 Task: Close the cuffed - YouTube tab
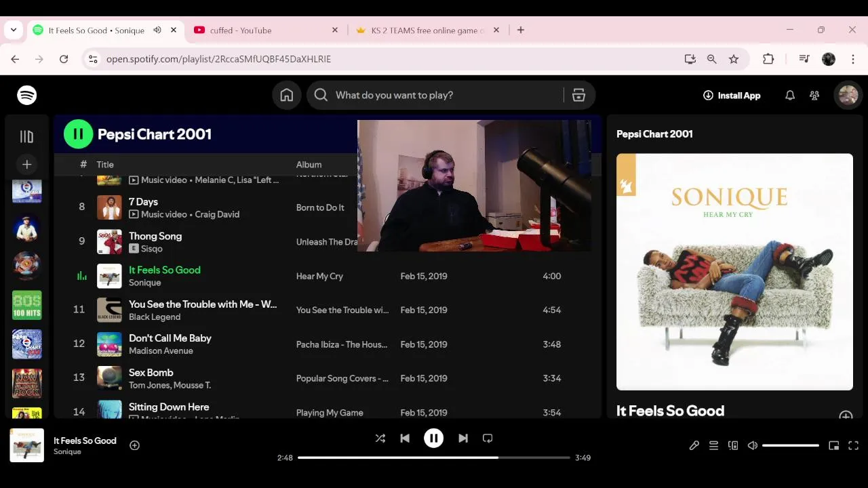click(334, 30)
